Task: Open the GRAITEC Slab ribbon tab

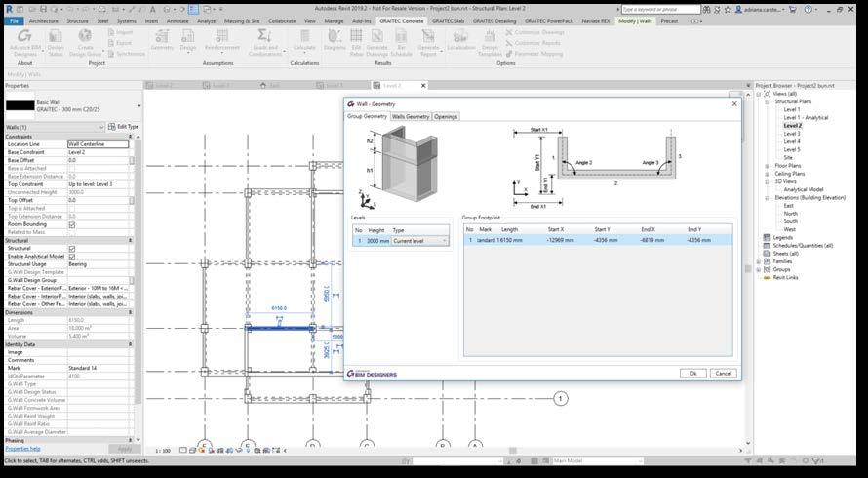Action: pyautogui.click(x=448, y=21)
